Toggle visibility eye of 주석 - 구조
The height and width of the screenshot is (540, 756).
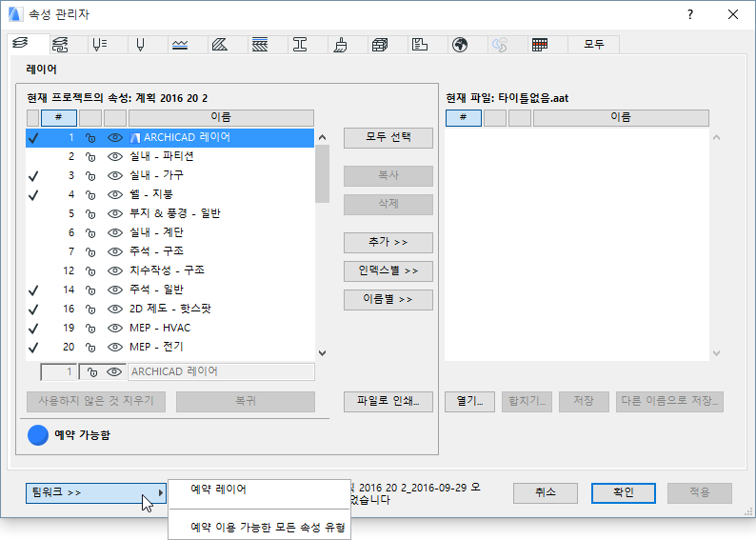(x=115, y=252)
